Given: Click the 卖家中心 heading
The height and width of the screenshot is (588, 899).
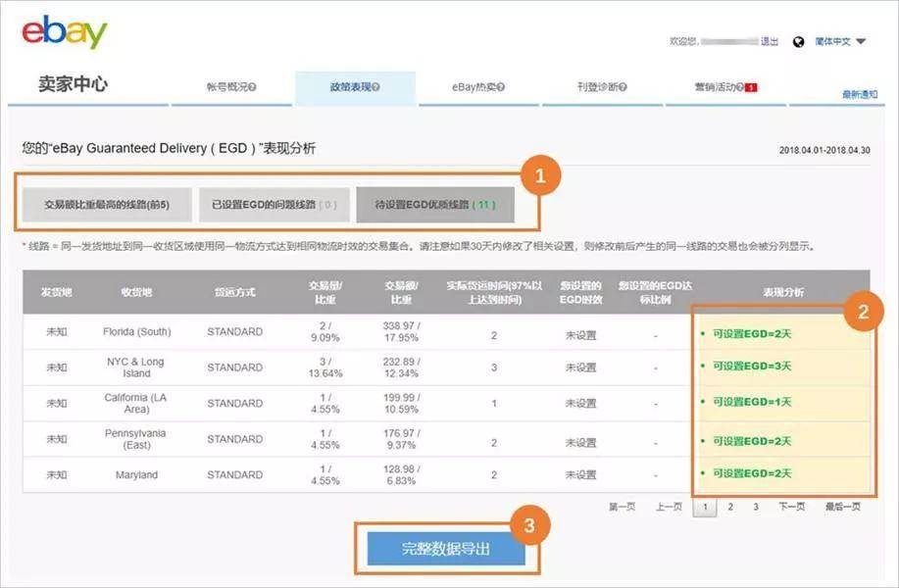Looking at the screenshot, I should coord(73,84).
